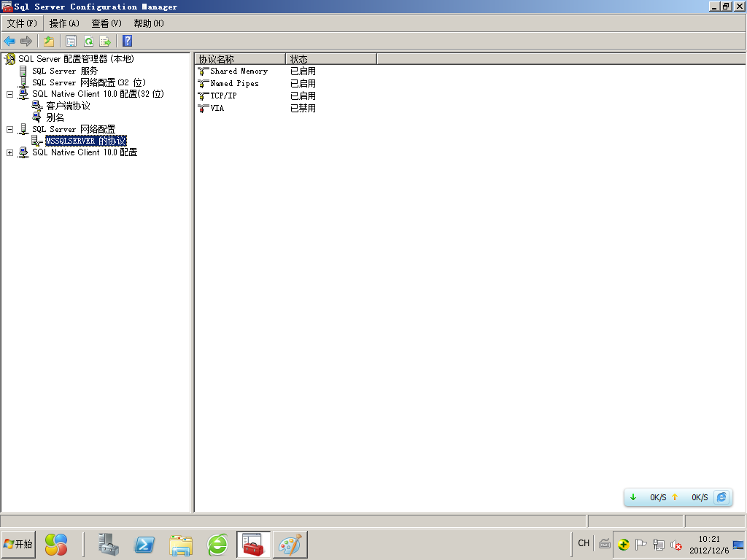Click the green plus tray icon
The width and height of the screenshot is (747, 560).
pyautogui.click(x=624, y=544)
